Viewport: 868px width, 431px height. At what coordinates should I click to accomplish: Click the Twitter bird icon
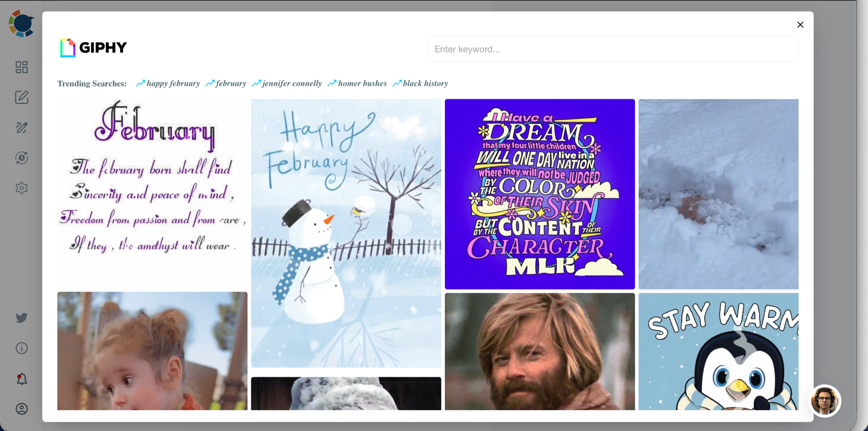[x=22, y=318]
